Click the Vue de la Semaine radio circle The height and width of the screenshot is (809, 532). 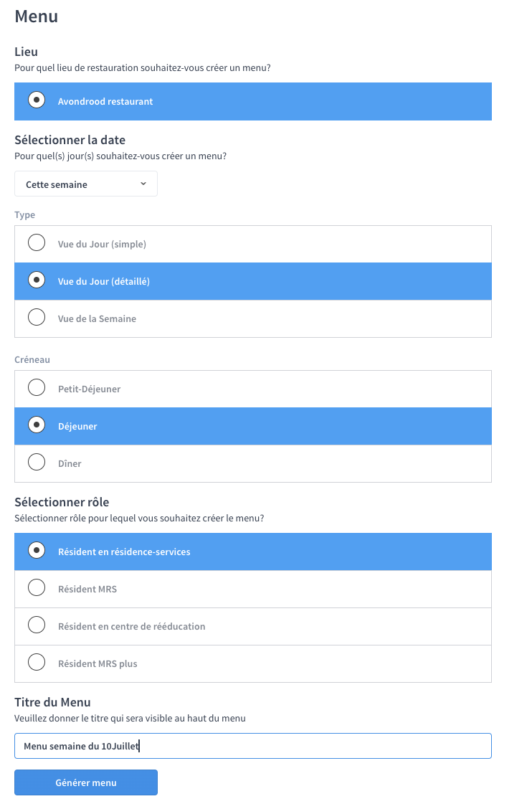[37, 317]
